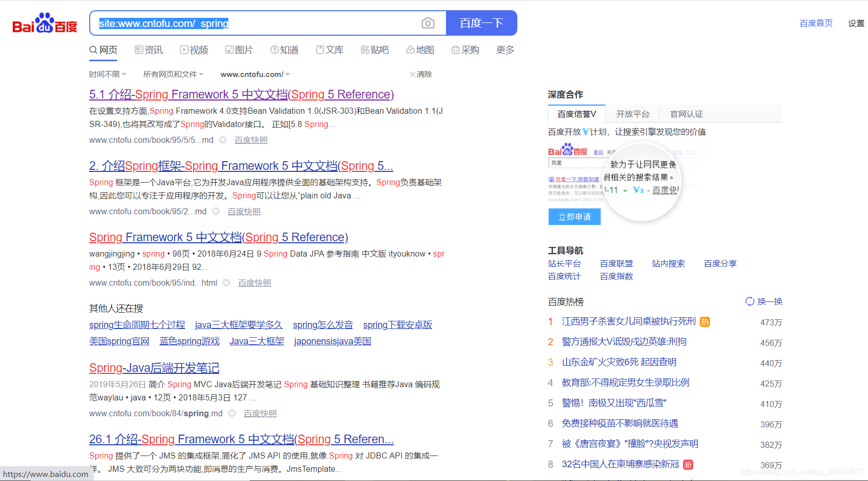Click the 百度一下 search button

(x=482, y=23)
